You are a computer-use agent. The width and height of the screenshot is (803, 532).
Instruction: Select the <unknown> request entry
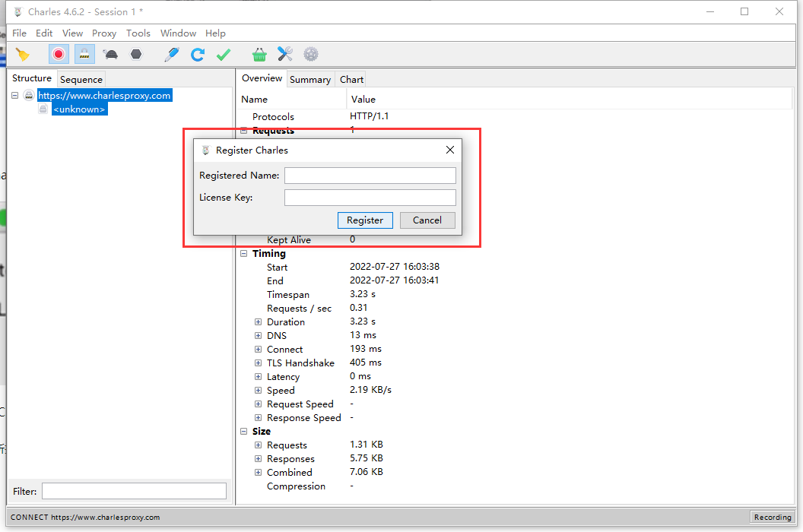click(x=79, y=109)
